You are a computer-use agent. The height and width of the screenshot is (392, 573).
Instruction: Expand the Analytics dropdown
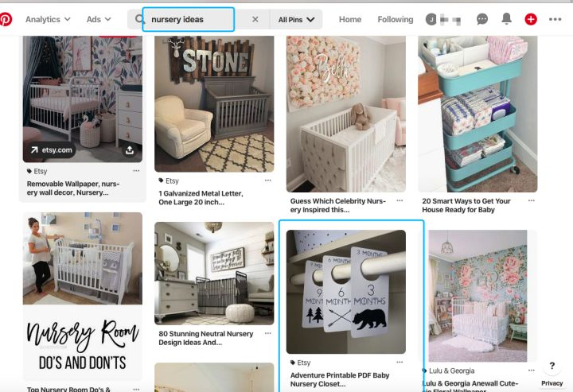[x=48, y=19]
